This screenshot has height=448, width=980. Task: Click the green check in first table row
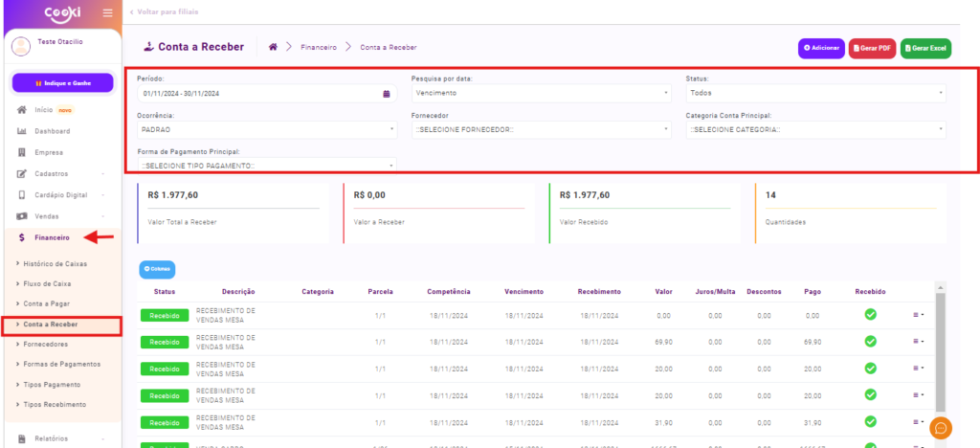[x=870, y=315]
